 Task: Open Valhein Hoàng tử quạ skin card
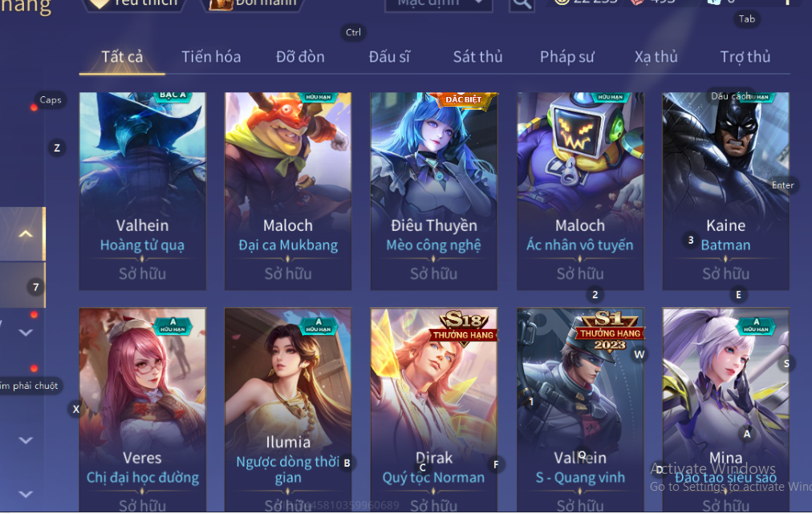pyautogui.click(x=142, y=191)
